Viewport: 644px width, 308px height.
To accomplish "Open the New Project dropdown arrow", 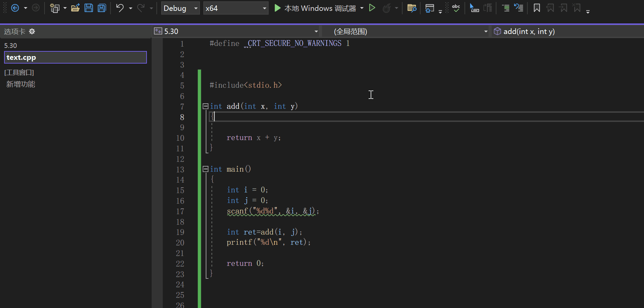I will [x=65, y=8].
